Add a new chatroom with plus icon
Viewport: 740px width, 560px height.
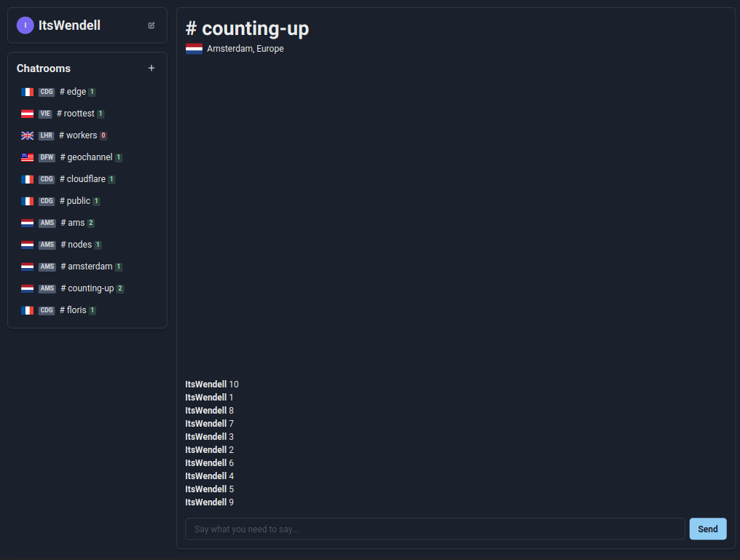(151, 68)
